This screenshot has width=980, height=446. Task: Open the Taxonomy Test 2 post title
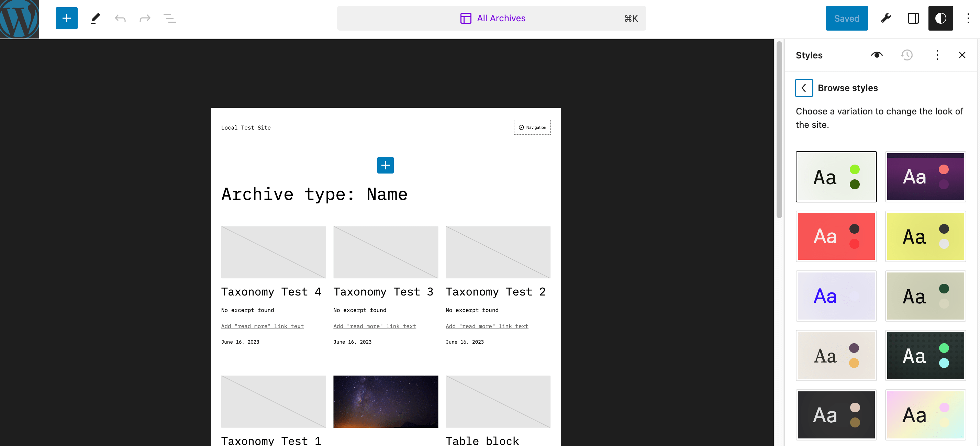[x=495, y=292]
